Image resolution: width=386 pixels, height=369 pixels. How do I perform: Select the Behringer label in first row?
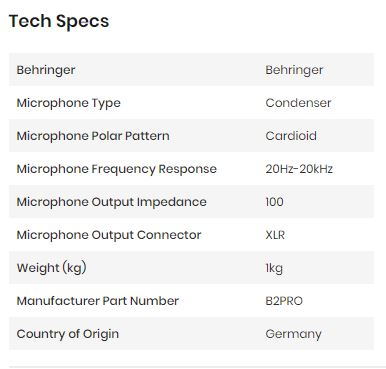pyautogui.click(x=46, y=70)
